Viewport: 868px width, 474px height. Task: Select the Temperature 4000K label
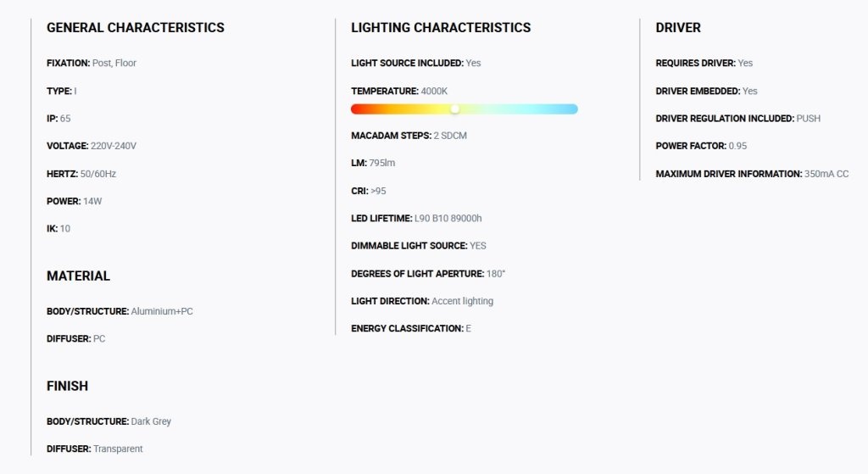click(399, 91)
